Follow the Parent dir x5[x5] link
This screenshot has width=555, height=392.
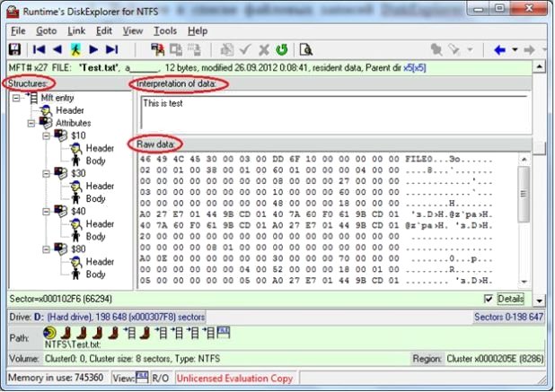(x=415, y=67)
